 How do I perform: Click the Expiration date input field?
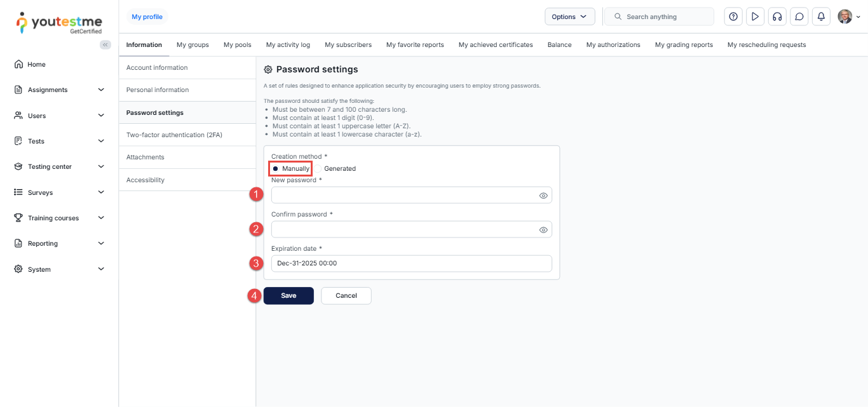pyautogui.click(x=411, y=264)
